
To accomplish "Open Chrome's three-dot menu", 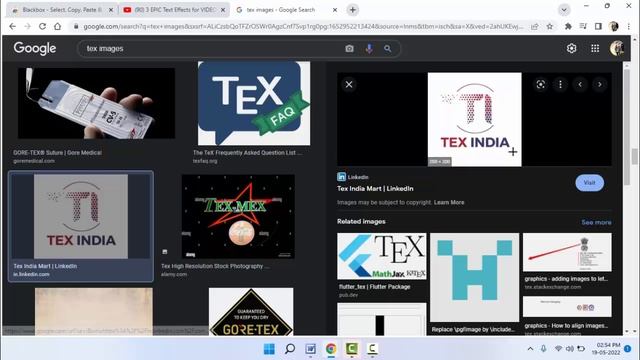I will (629, 26).
